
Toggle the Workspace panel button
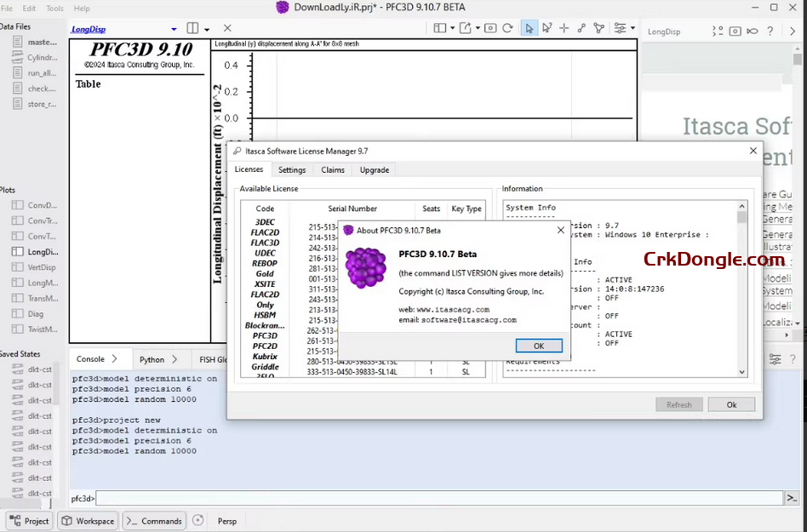[x=88, y=521]
